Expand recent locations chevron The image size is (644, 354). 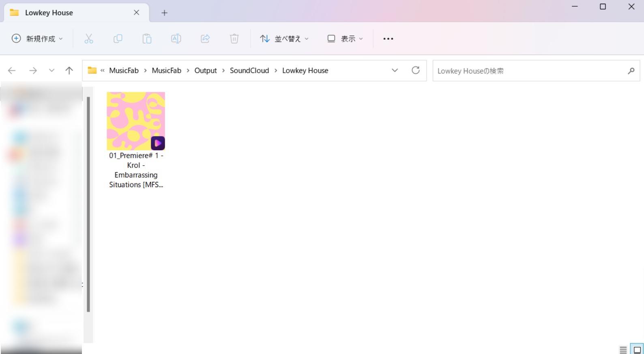[x=52, y=71]
